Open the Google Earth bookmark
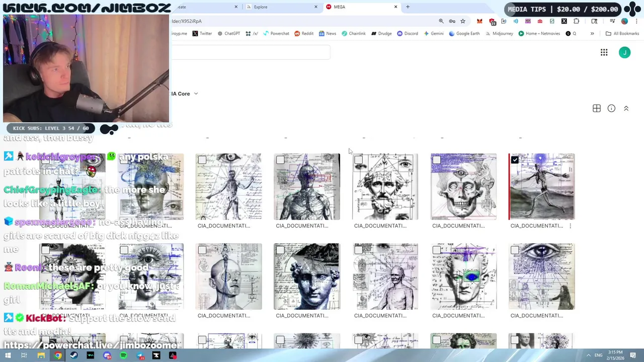The height and width of the screenshot is (362, 644). 464,33
